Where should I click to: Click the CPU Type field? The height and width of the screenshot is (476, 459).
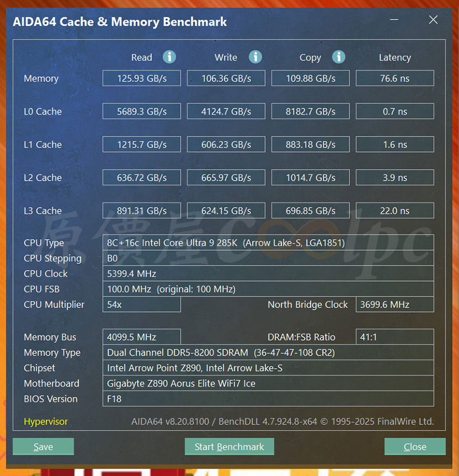(268, 243)
